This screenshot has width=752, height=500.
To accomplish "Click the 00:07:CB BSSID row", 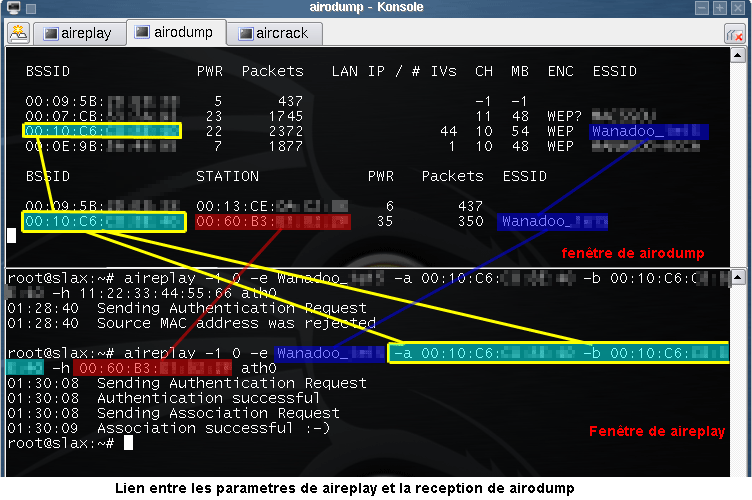I will (102, 116).
